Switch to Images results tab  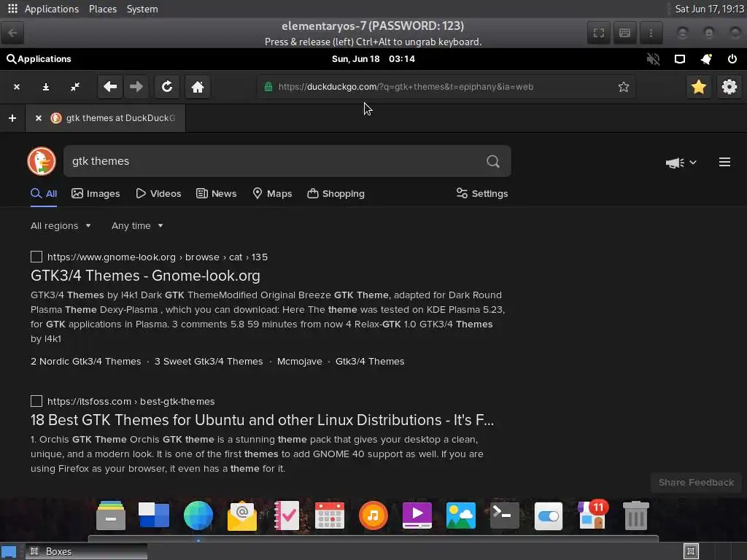pyautogui.click(x=96, y=193)
